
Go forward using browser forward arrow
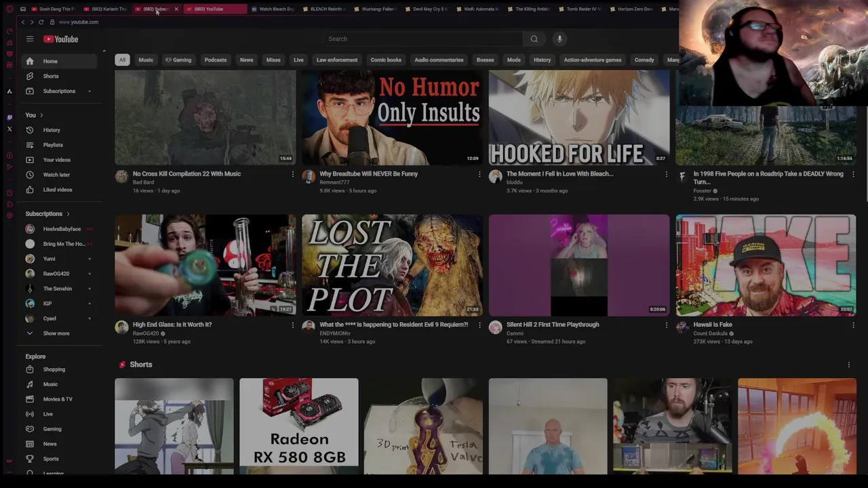tap(31, 22)
